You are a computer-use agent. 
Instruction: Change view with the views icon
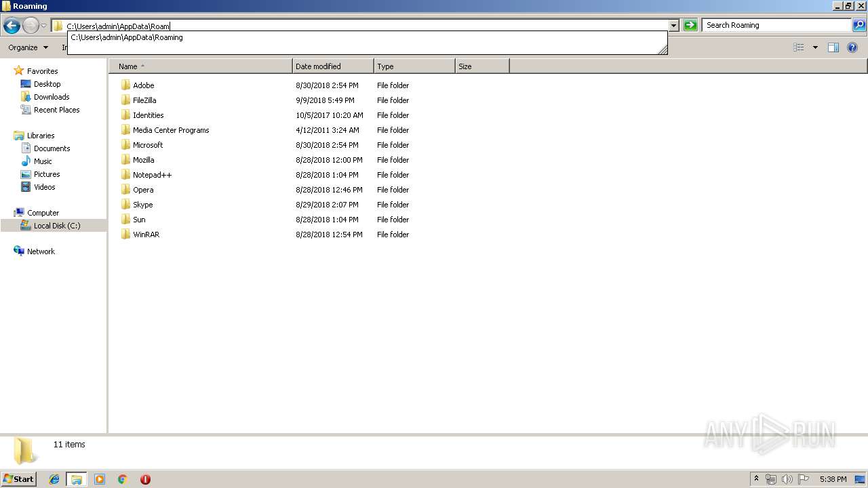point(799,47)
